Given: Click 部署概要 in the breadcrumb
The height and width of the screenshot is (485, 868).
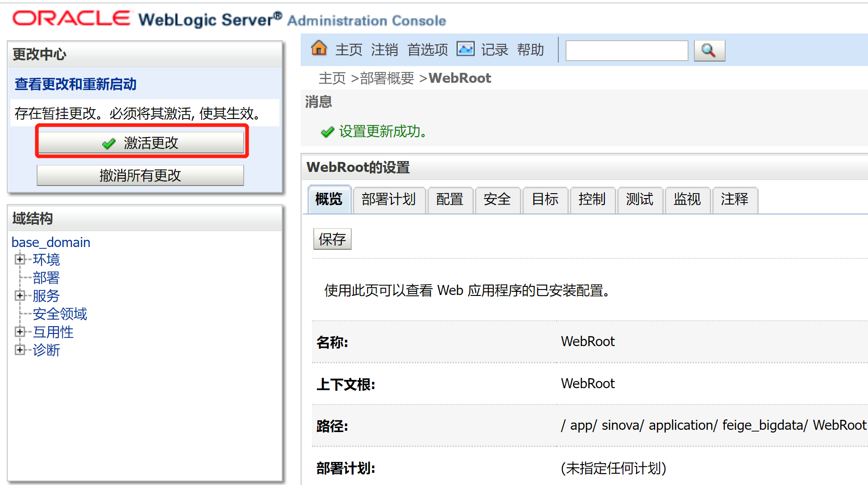Looking at the screenshot, I should click(387, 78).
